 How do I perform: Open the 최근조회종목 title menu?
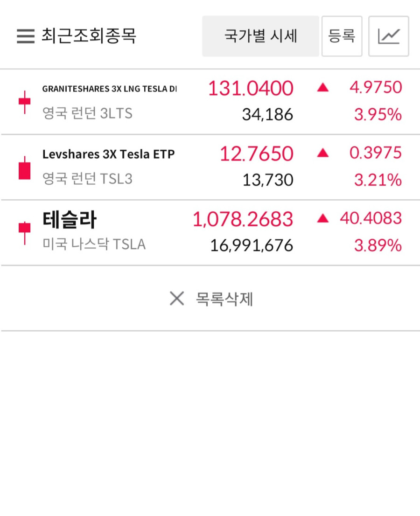point(89,35)
